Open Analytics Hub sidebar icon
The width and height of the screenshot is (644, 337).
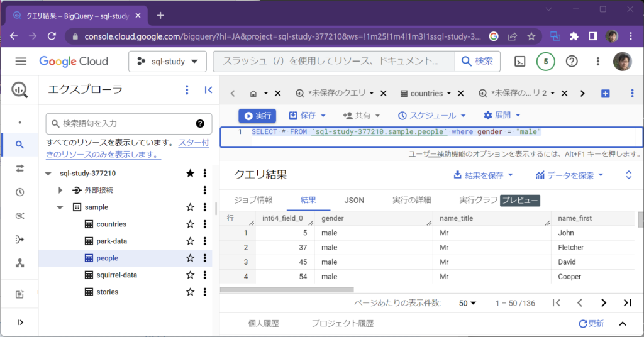(19, 216)
